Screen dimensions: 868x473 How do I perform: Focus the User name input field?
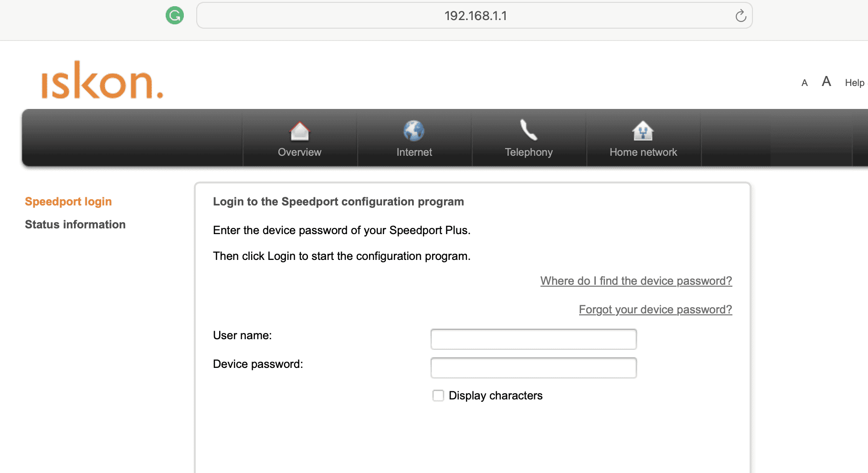pos(533,339)
